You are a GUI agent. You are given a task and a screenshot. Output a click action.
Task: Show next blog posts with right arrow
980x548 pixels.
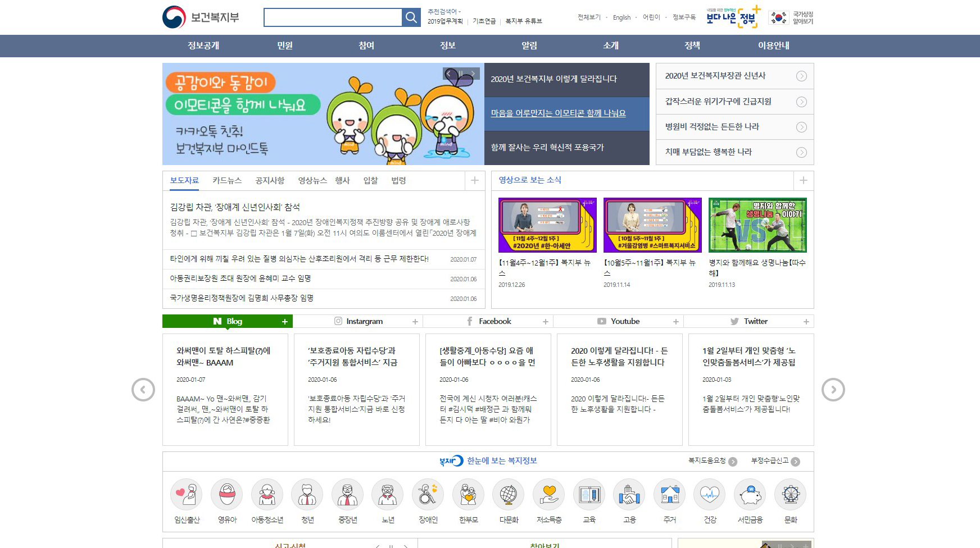click(833, 390)
